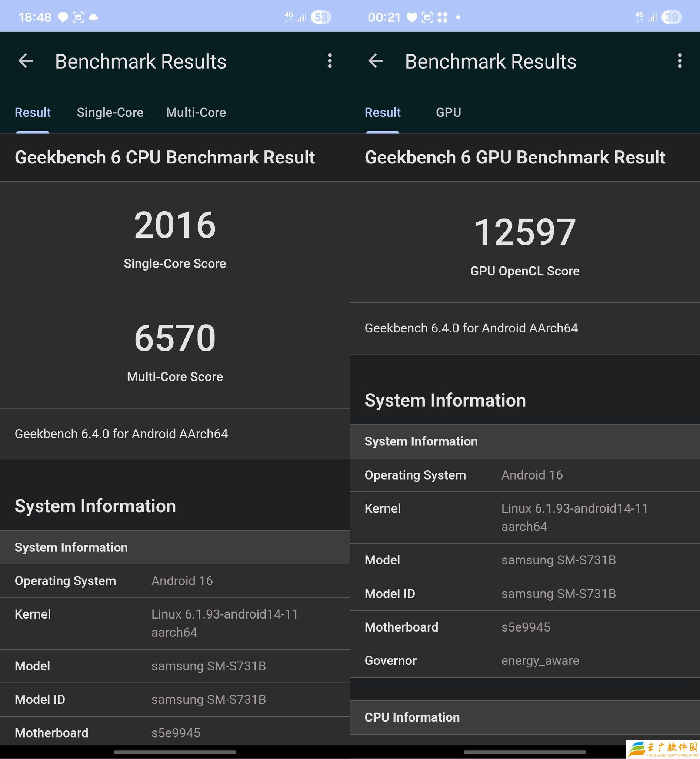Tap battery indicator showing 53
Viewport: 700px width, 759px height.
(x=321, y=17)
